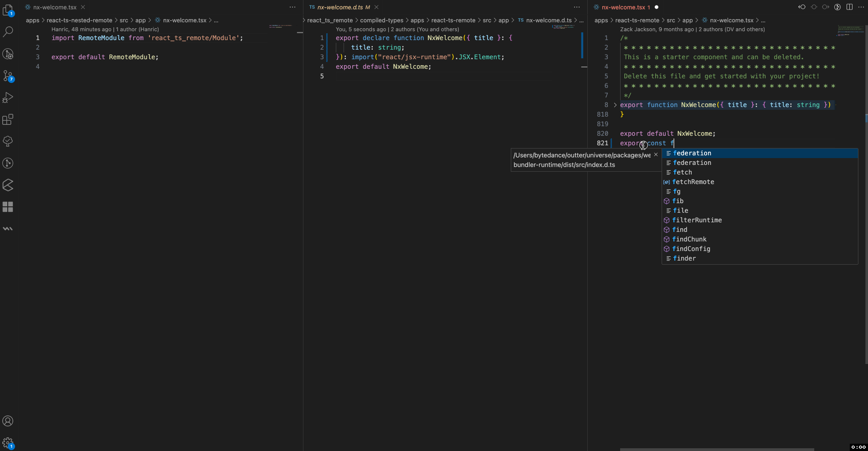The width and height of the screenshot is (868, 451).
Task: Open the Accounts menu icon
Action: 8,421
